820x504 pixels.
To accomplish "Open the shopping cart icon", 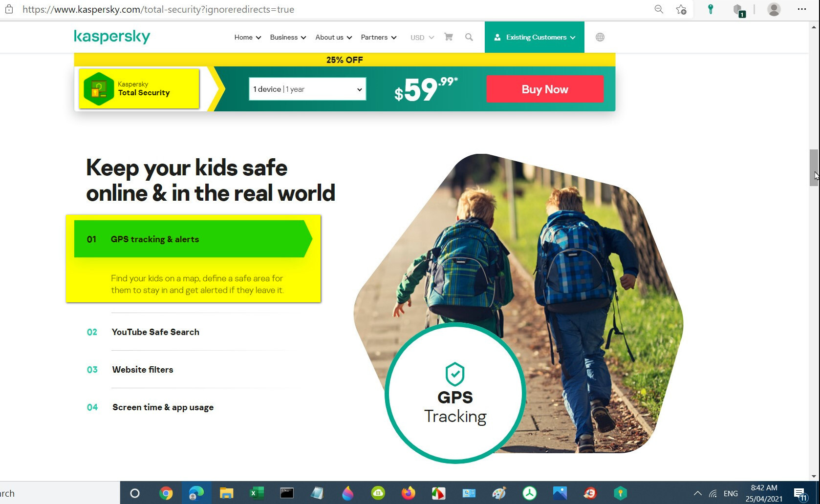I will (448, 37).
